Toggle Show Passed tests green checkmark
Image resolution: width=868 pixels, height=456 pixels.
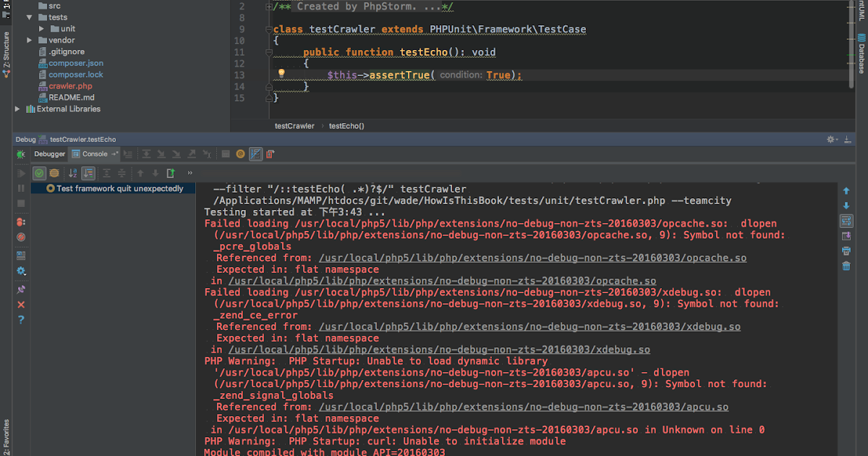point(39,173)
